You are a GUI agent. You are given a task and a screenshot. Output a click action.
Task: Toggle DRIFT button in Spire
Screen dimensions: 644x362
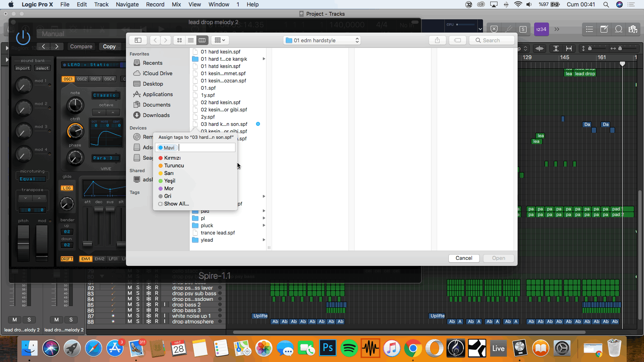67,259
